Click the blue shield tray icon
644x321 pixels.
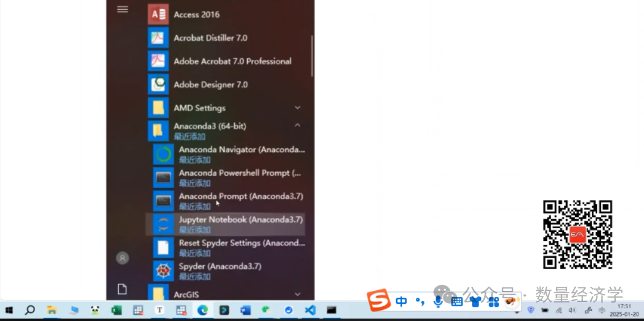pyautogui.click(x=531, y=310)
